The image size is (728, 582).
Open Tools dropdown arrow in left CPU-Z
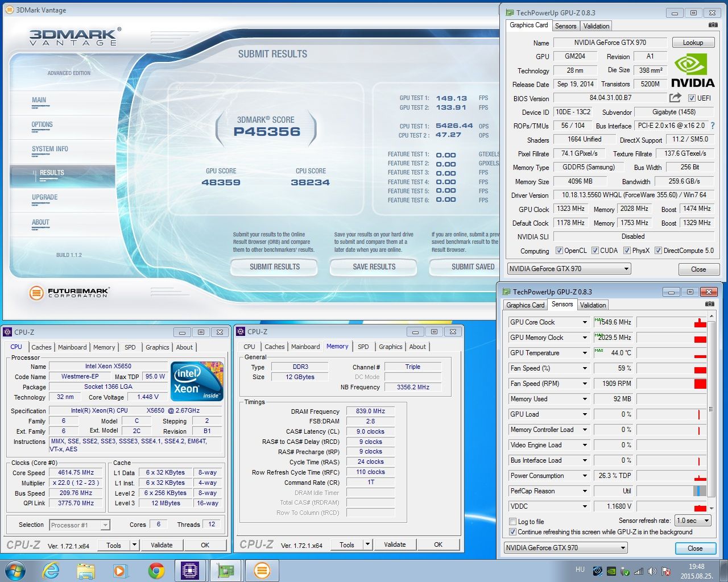[134, 544]
